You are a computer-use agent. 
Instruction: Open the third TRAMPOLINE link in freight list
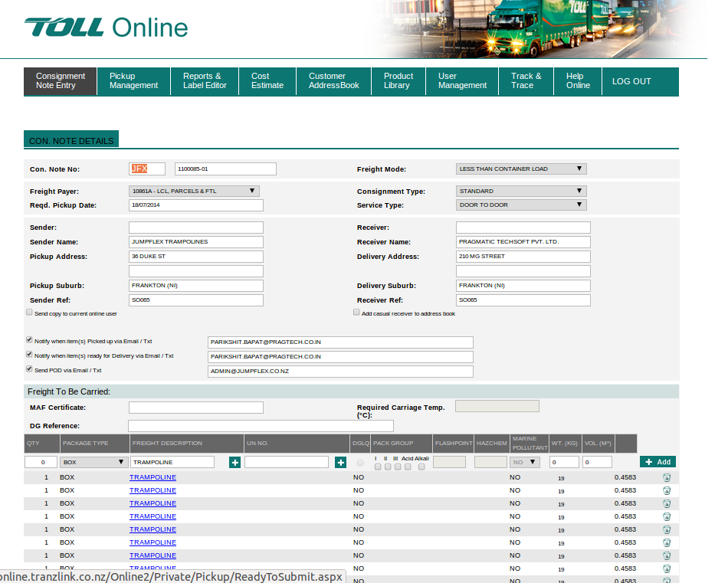tap(152, 503)
